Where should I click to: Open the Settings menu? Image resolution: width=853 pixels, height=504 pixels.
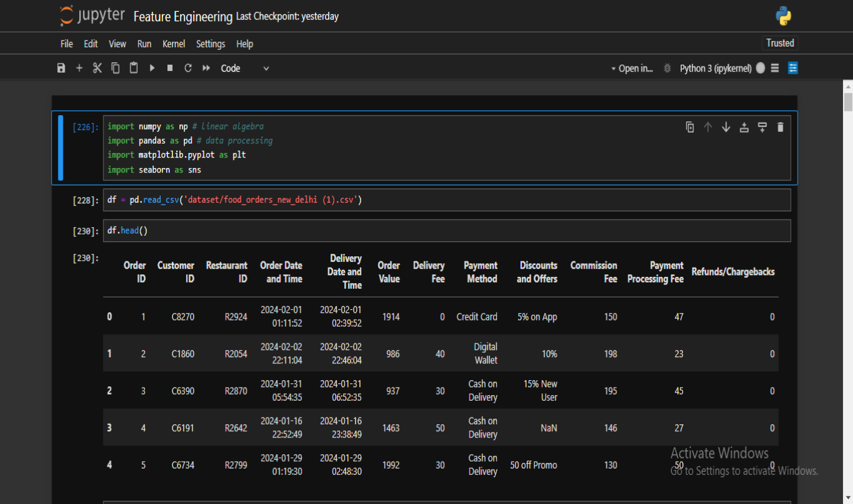[210, 44]
